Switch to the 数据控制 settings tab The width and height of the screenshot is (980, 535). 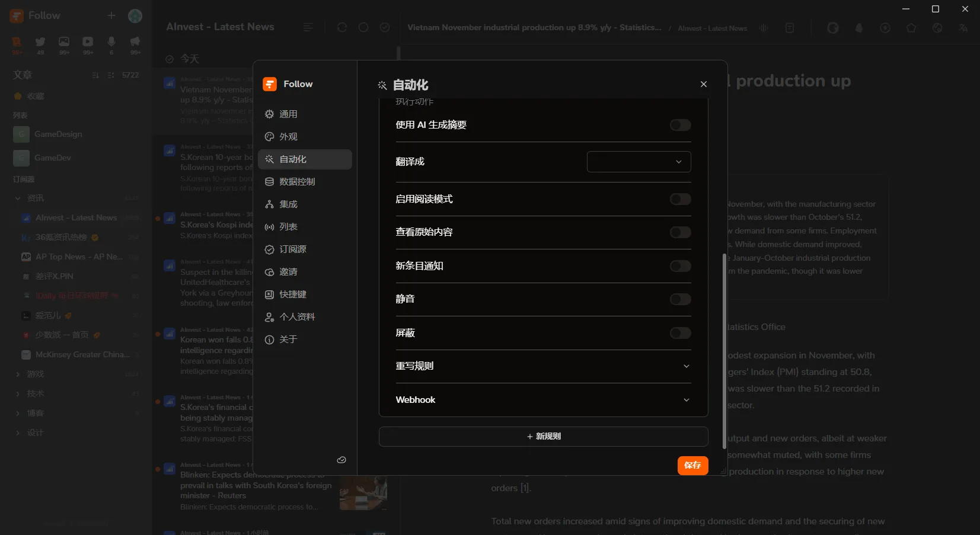296,182
